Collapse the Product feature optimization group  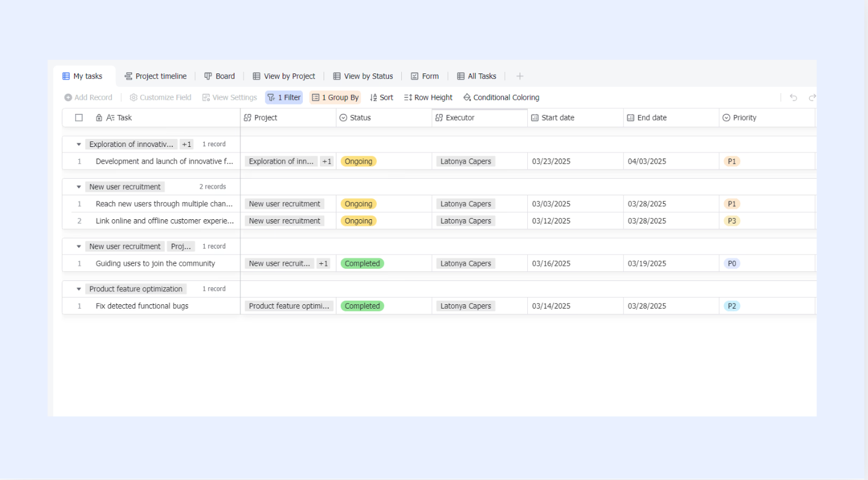click(x=79, y=289)
